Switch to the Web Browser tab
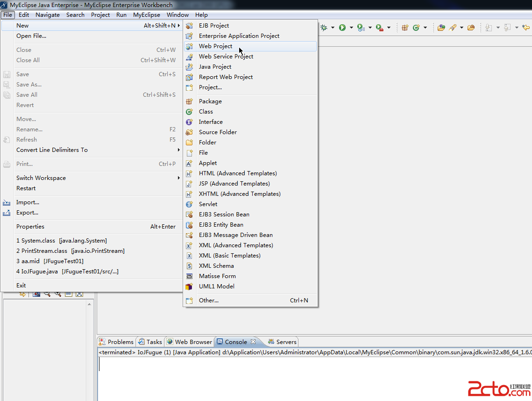Image resolution: width=532 pixels, height=401 pixels. [189, 342]
